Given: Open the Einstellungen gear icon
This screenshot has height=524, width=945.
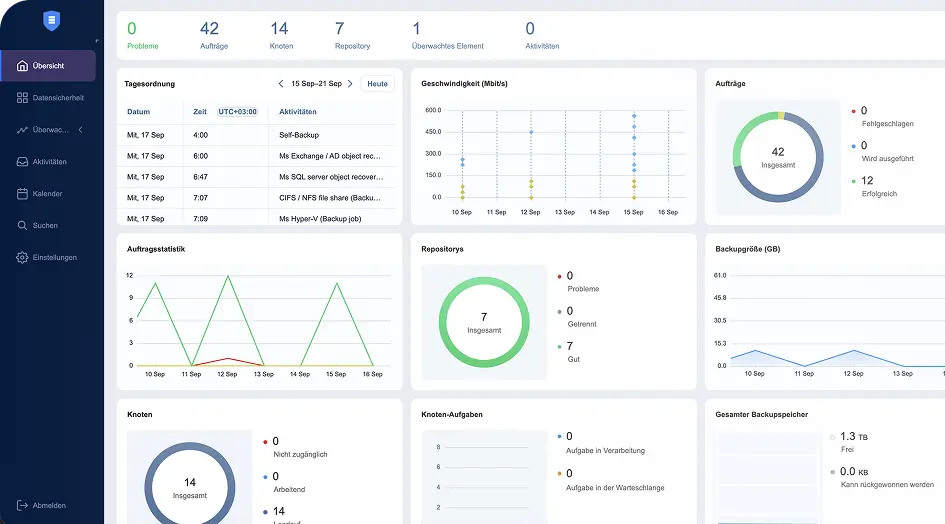Looking at the screenshot, I should (22, 257).
